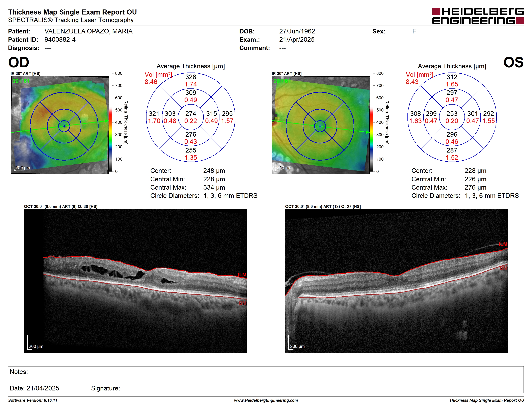The height and width of the screenshot is (411, 532).
Task: Click the OD eye heading
Action: click(x=19, y=62)
